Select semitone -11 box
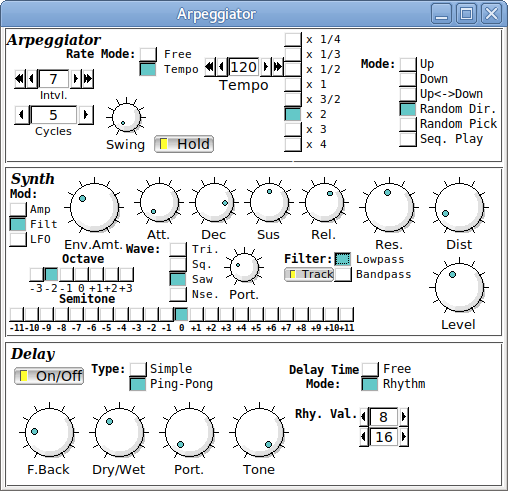 (x=17, y=314)
